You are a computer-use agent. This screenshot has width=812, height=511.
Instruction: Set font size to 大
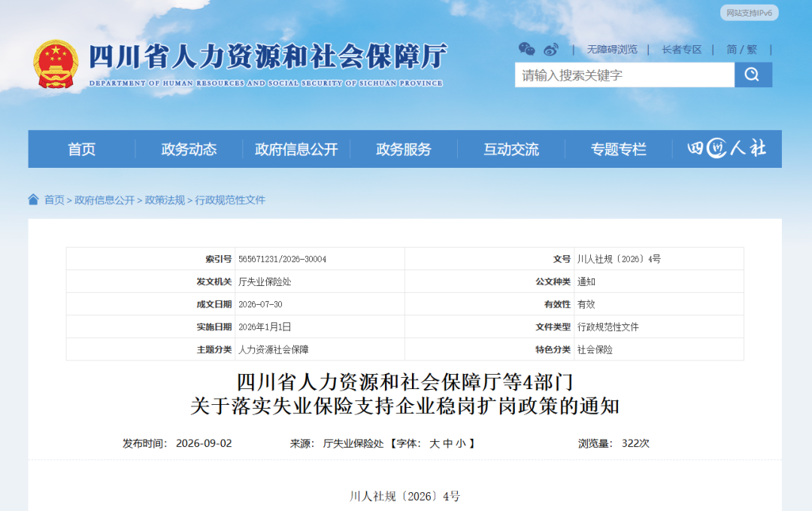point(435,443)
